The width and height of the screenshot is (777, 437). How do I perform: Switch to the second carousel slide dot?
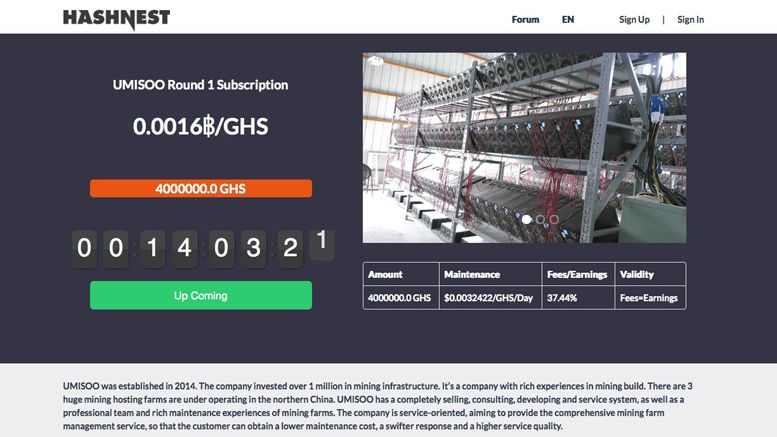coord(541,219)
